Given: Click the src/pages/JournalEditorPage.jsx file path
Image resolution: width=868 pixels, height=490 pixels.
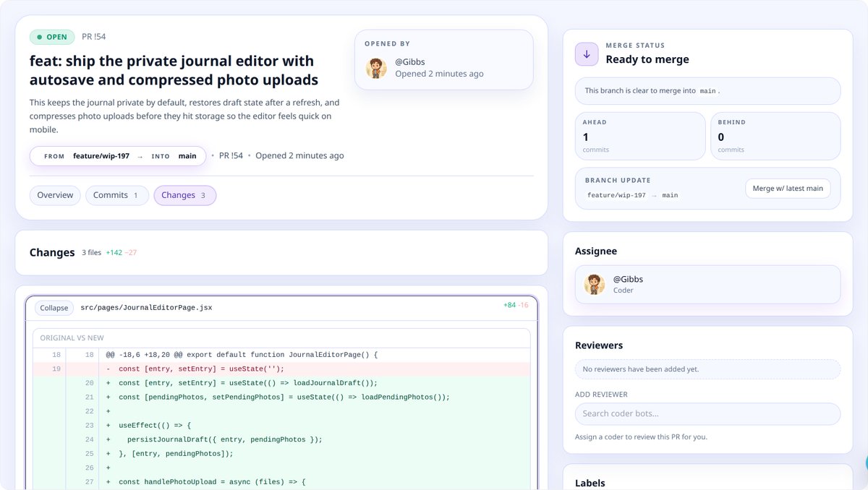Looking at the screenshot, I should click(146, 308).
